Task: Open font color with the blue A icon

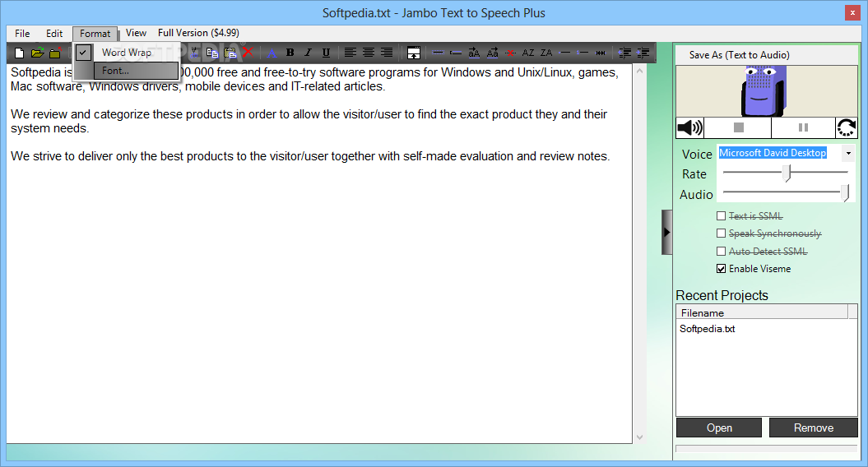Action: (x=272, y=53)
